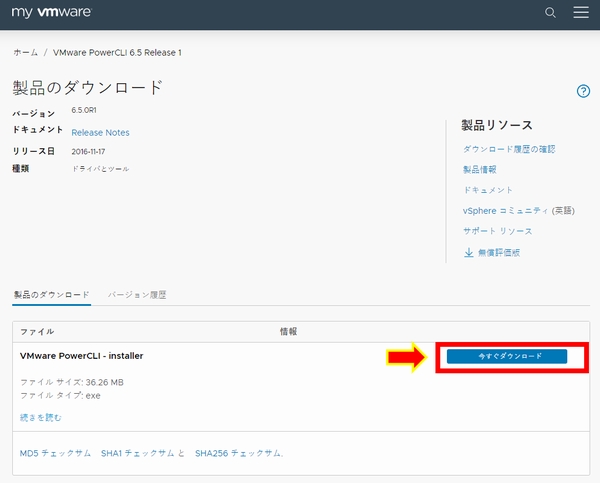Click ファイル サイズ: 36.26 MB text
Viewport: 600px width, 483px height.
click(x=72, y=382)
